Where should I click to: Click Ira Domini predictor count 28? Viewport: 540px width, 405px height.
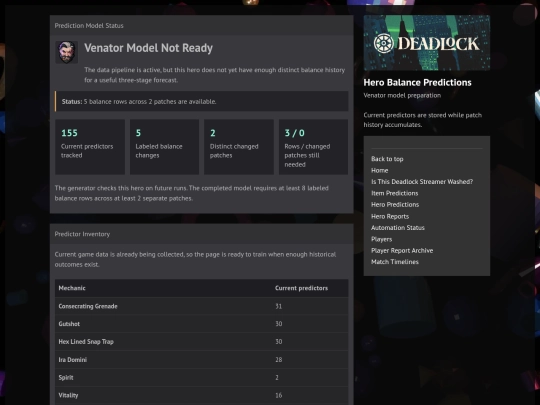[279, 360]
